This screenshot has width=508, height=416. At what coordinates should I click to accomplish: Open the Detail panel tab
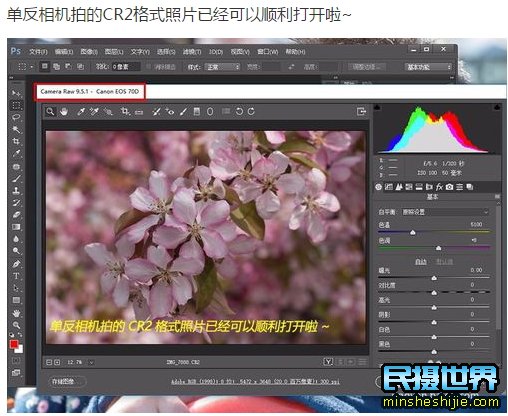pos(399,187)
